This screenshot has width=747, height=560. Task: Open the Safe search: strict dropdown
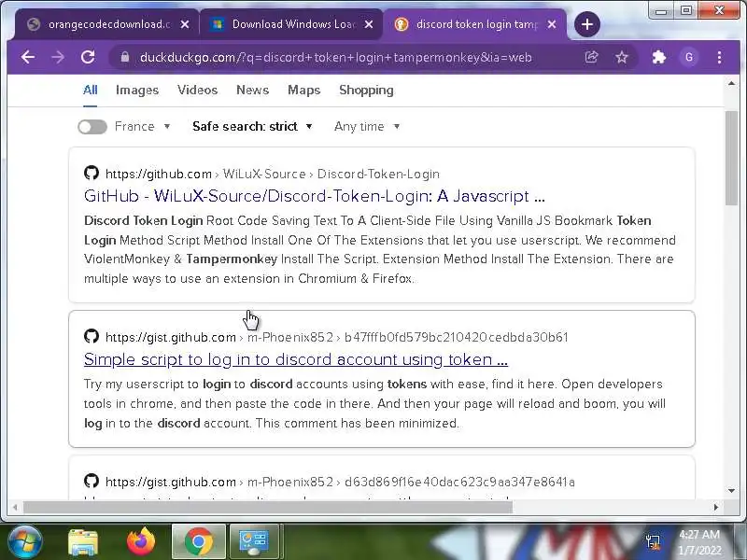point(252,127)
